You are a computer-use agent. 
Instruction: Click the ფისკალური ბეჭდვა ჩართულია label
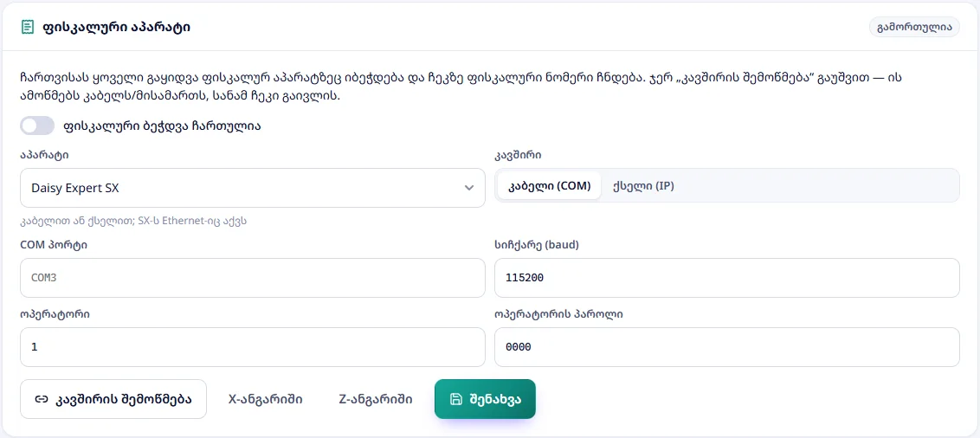[161, 126]
